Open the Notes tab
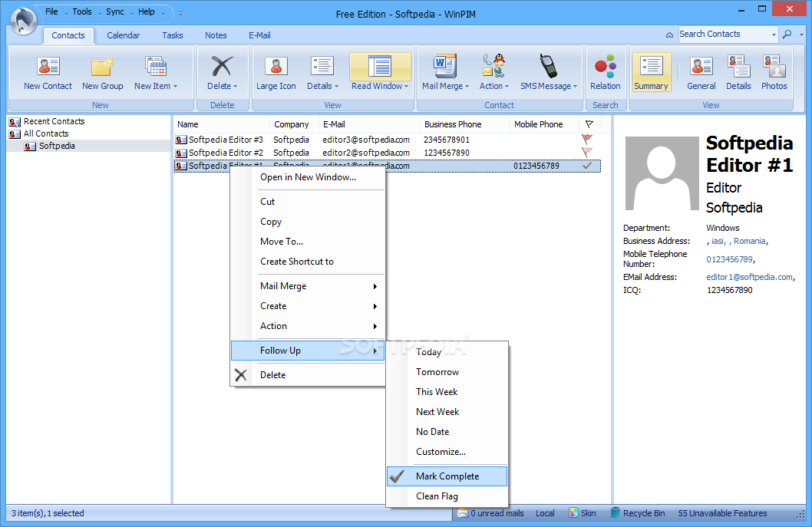The height and width of the screenshot is (527, 812). coord(216,35)
